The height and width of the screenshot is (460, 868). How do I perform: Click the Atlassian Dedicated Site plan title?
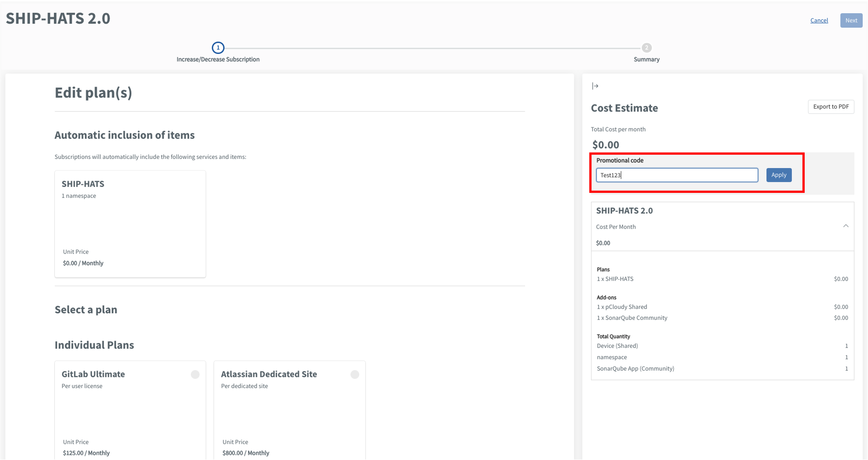[269, 374]
